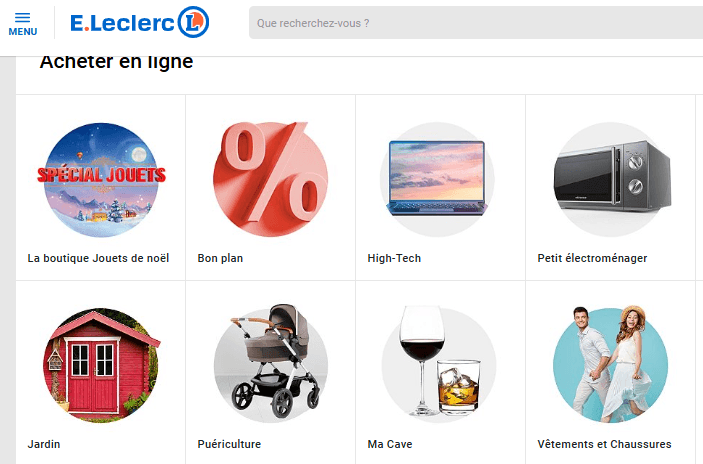Screen dimensions: 703x464
Task: Open the 'Ma Cave' category label
Action: (390, 444)
